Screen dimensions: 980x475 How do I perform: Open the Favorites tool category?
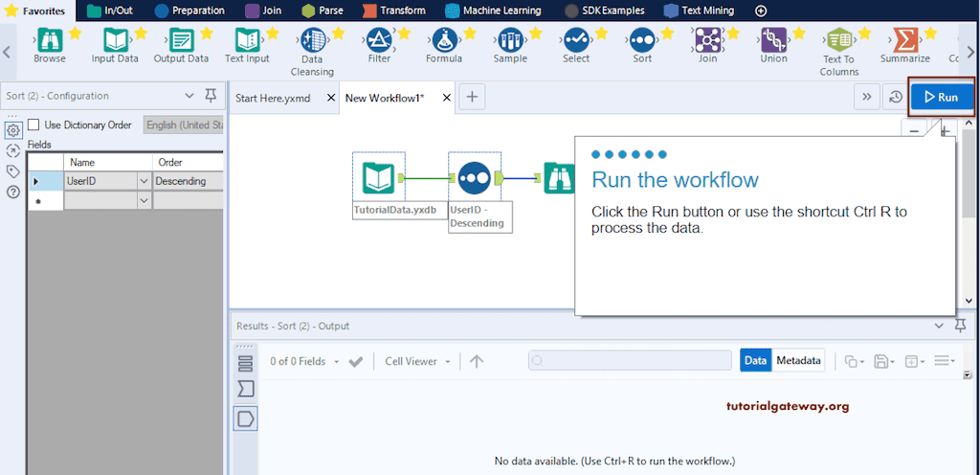pyautogui.click(x=36, y=10)
